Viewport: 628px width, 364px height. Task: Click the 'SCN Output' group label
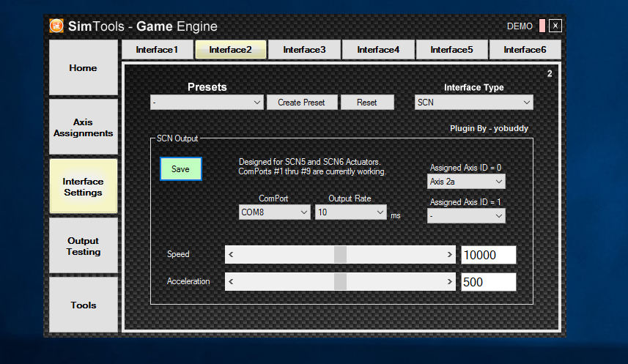[x=177, y=138]
